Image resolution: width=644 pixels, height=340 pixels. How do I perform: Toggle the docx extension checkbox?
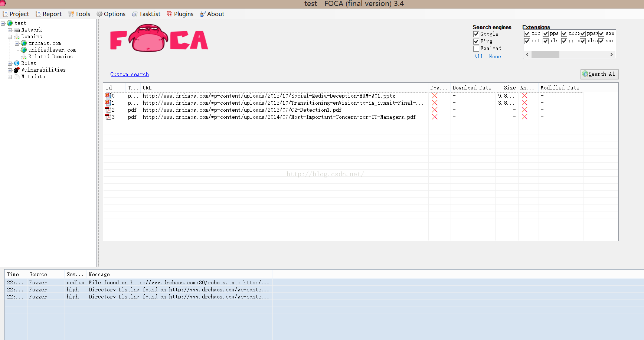[x=564, y=34]
